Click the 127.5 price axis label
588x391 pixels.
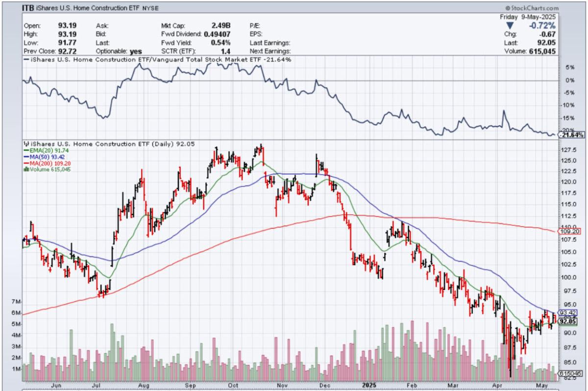(x=569, y=151)
